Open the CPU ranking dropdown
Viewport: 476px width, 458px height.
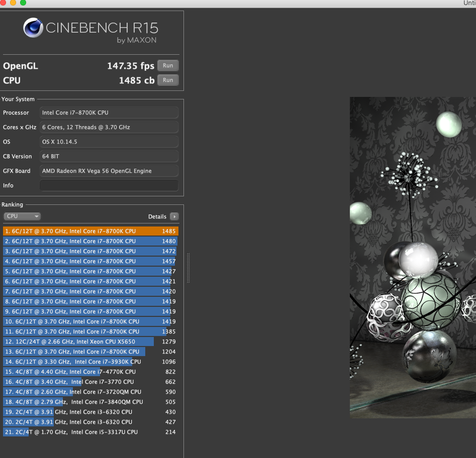(22, 216)
